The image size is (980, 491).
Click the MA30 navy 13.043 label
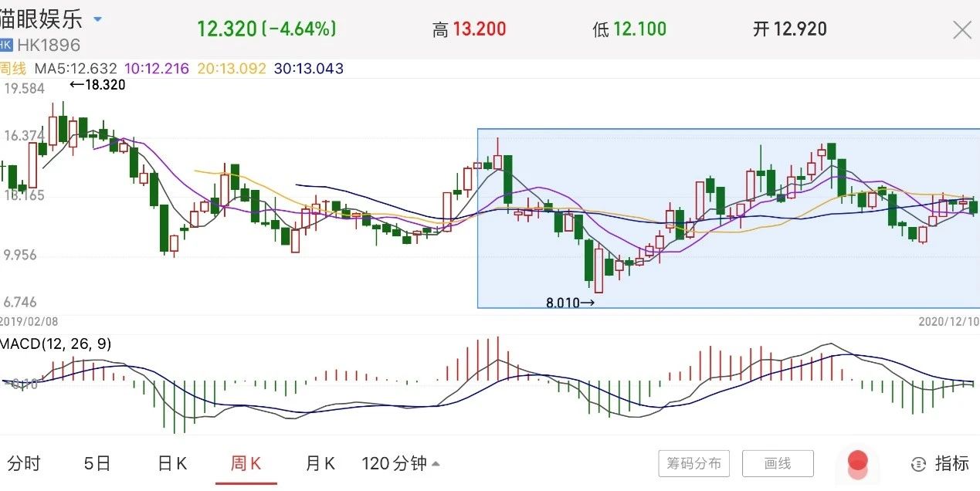(308, 69)
